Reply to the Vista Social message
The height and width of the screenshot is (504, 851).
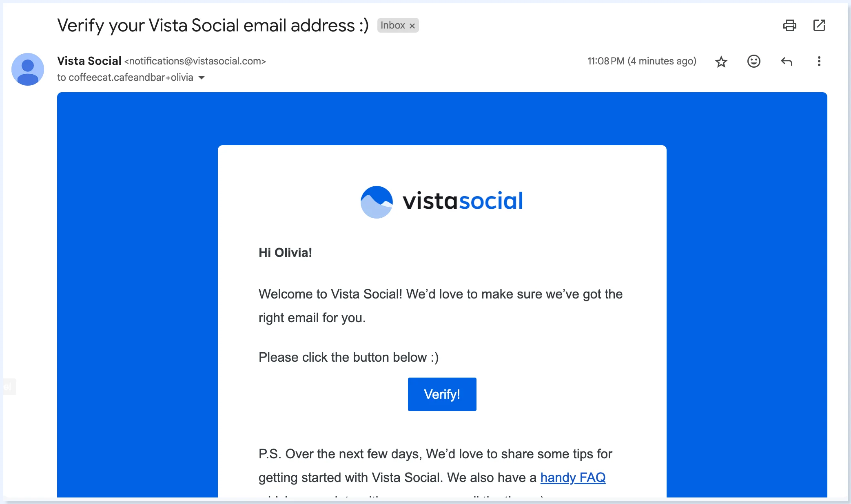[x=786, y=62]
